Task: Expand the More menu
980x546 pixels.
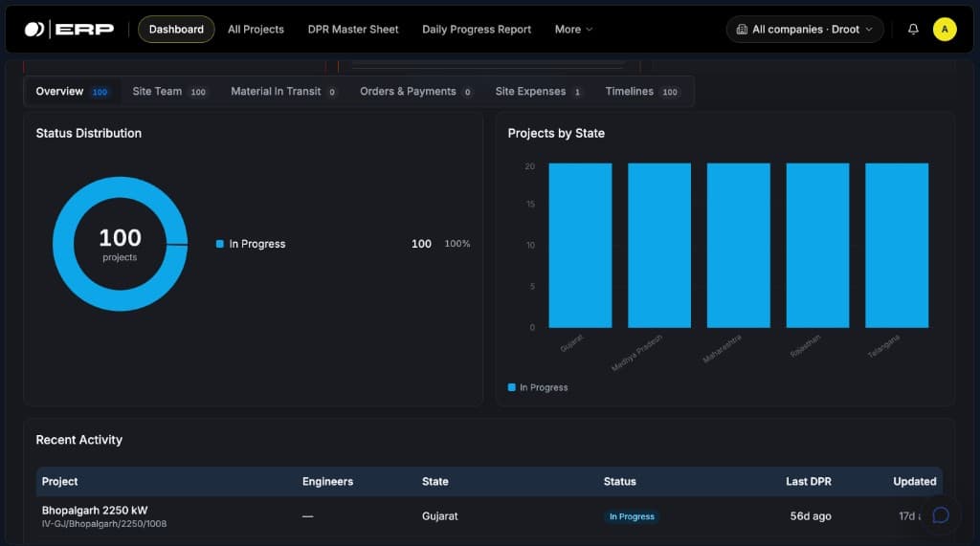Action: tap(573, 30)
